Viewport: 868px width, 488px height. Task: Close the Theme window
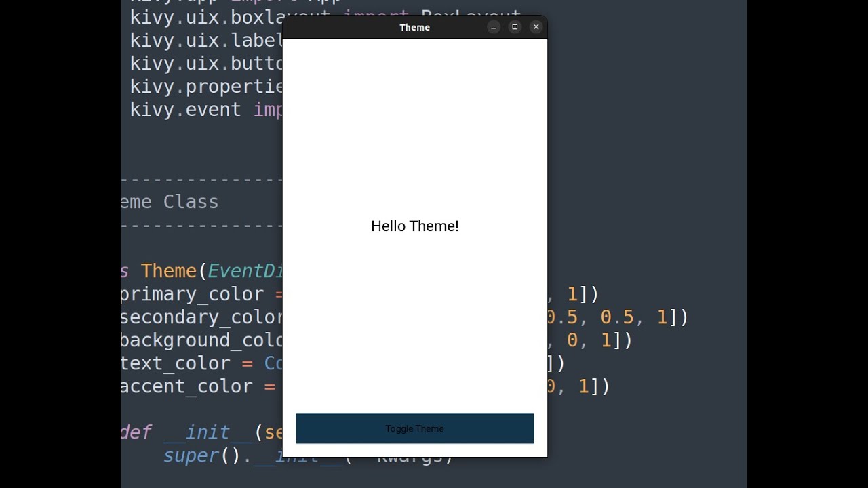536,27
